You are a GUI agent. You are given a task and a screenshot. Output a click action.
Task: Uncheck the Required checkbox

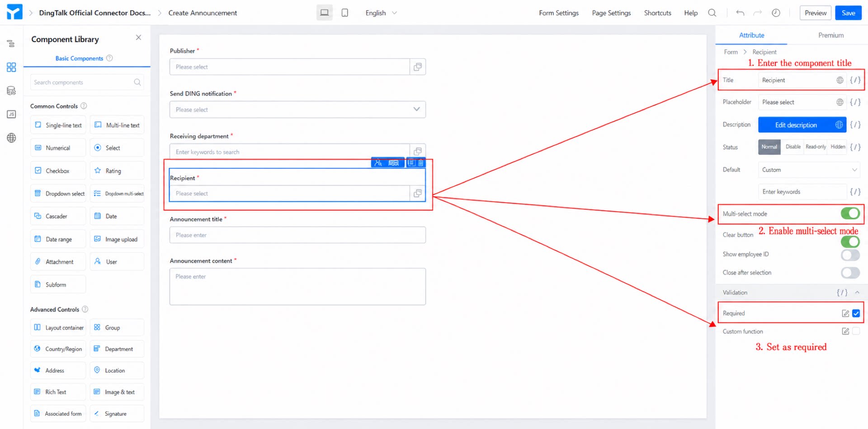click(x=856, y=313)
